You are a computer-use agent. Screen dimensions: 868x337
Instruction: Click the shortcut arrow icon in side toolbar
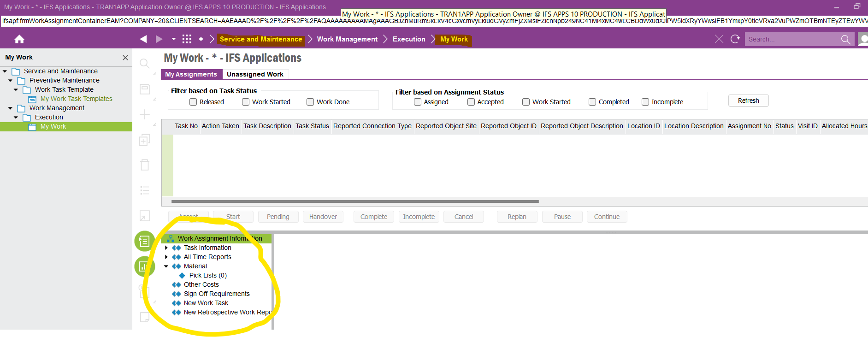click(145, 216)
